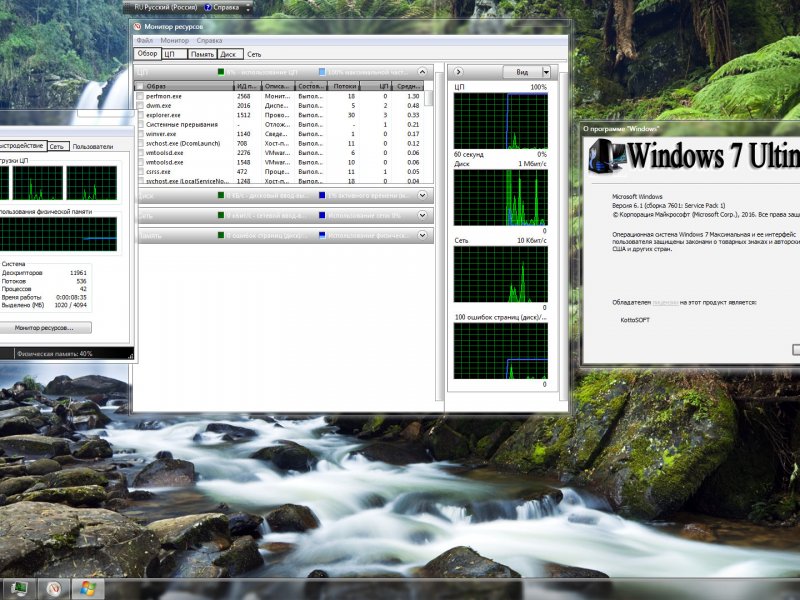The width and height of the screenshot is (800, 600).
Task: Select the explorer.exe checkbox
Action: pyautogui.click(x=140, y=115)
